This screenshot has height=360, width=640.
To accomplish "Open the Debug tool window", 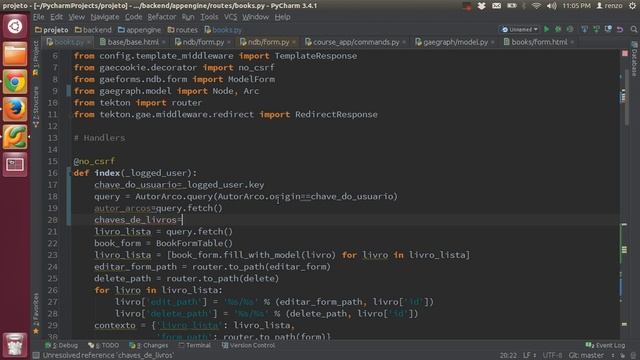I will coord(61,345).
